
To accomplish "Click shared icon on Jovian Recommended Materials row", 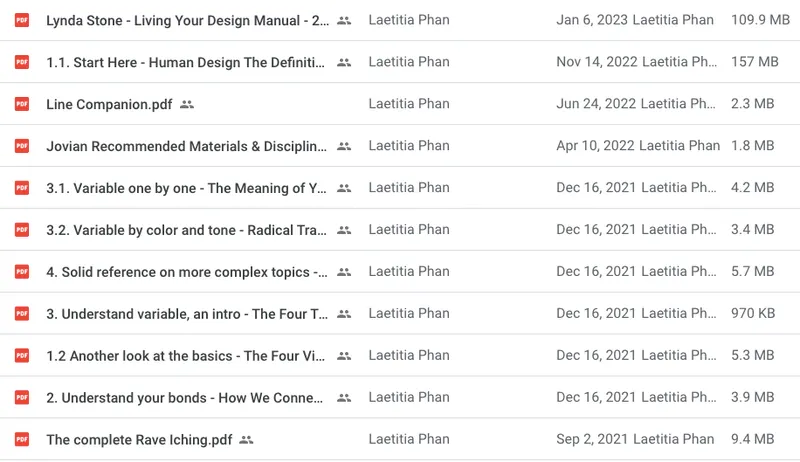I will 344,146.
